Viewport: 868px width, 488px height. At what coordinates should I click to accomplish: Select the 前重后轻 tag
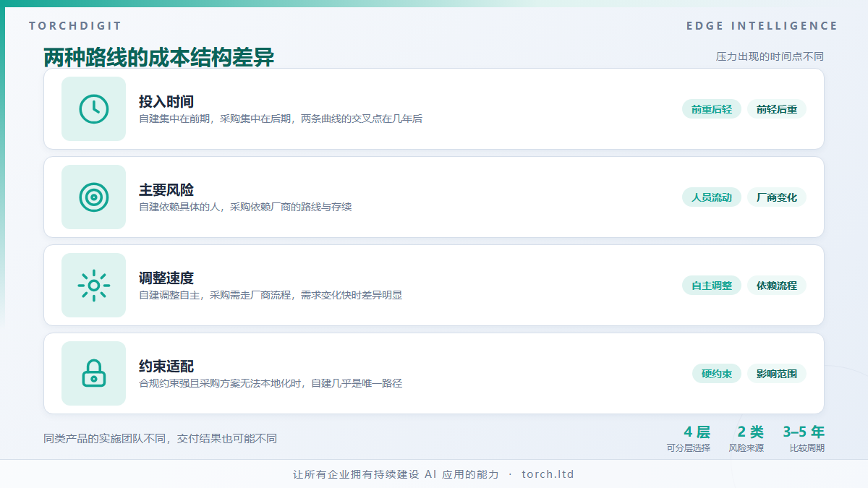(712, 109)
